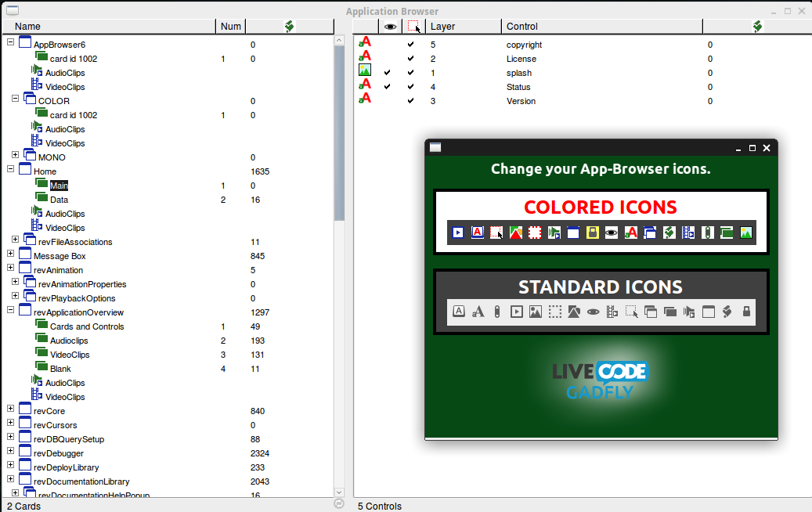Expand the revCore stack node
This screenshot has height=512, width=812.
pyautogui.click(x=11, y=409)
